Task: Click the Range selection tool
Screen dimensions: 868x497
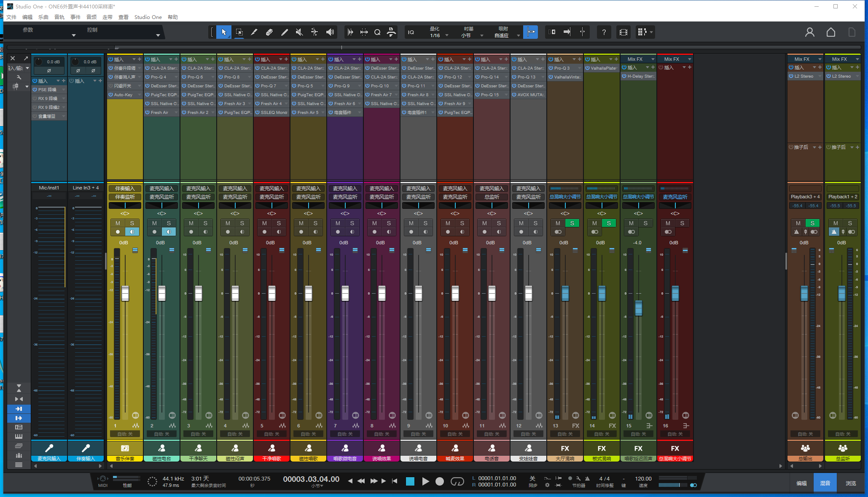Action: coord(239,32)
